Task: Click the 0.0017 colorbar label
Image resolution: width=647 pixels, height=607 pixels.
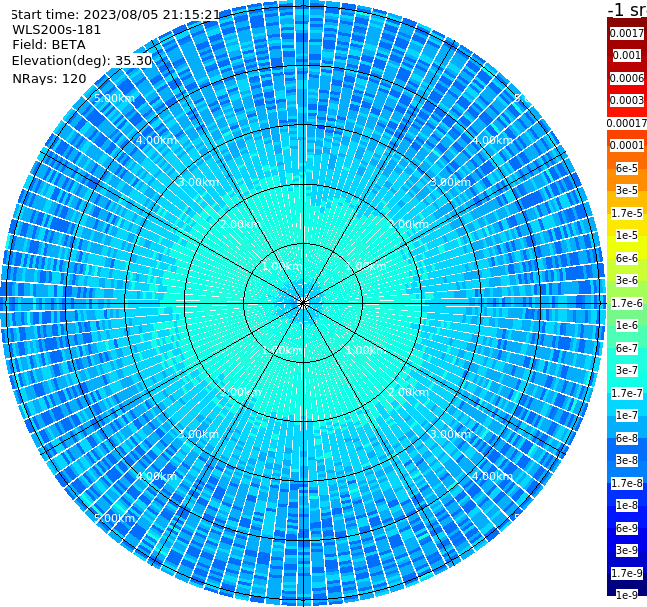Action: pyautogui.click(x=627, y=33)
